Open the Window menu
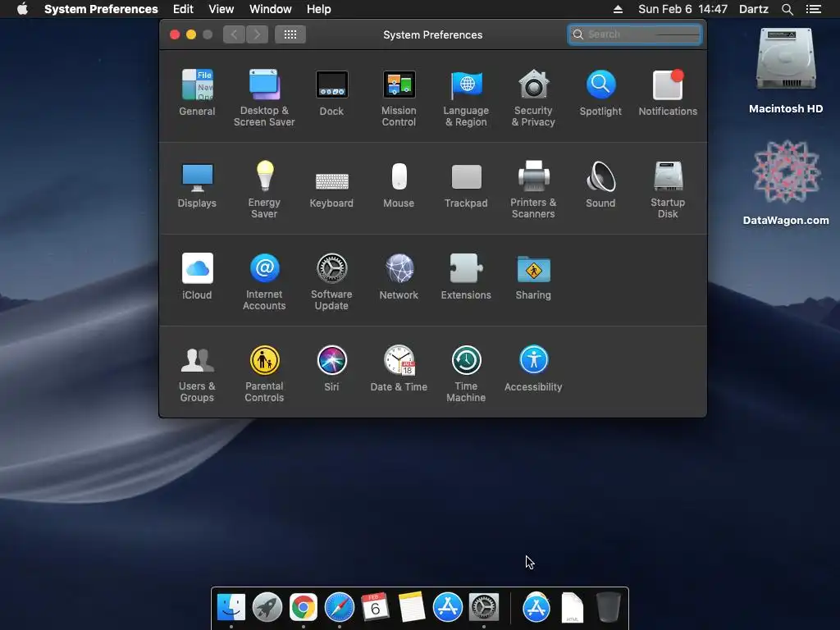The width and height of the screenshot is (840, 630). point(271,9)
